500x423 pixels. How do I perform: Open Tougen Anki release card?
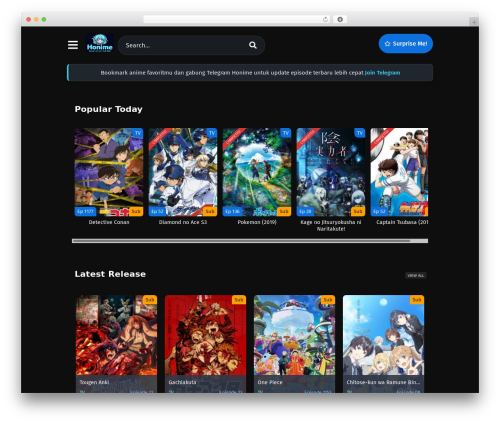point(116,344)
